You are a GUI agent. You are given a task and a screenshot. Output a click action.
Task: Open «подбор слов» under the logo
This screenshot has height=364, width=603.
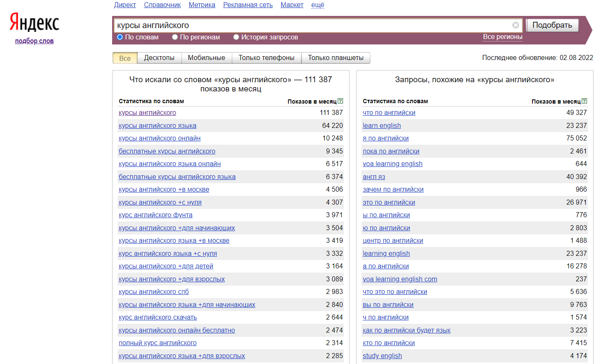click(34, 41)
